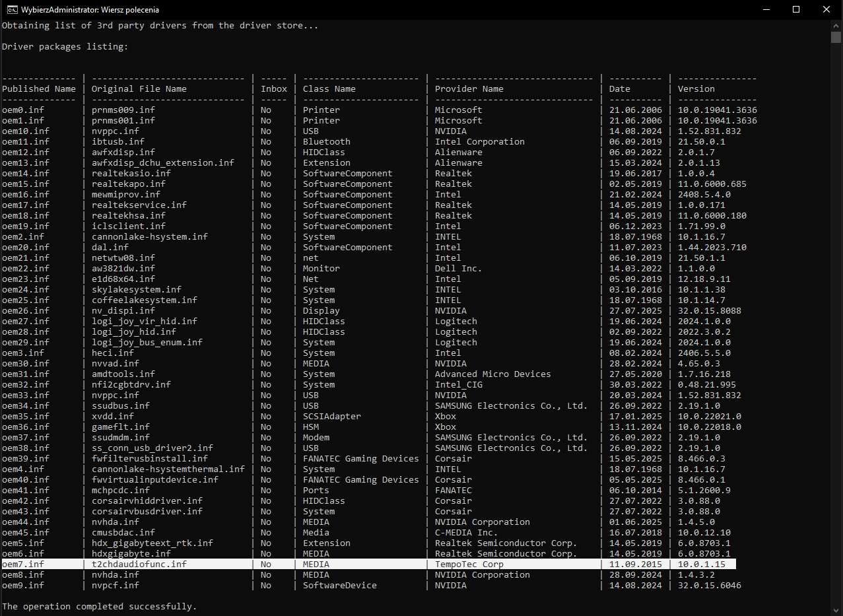Click aw3821dw.inf file name
Image resolution: width=843 pixels, height=616 pixels.
[123, 269]
